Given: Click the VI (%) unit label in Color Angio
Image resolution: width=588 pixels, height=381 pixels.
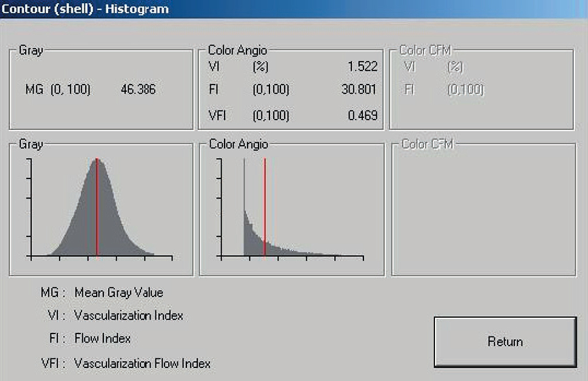Looking at the screenshot, I should coord(261,66).
